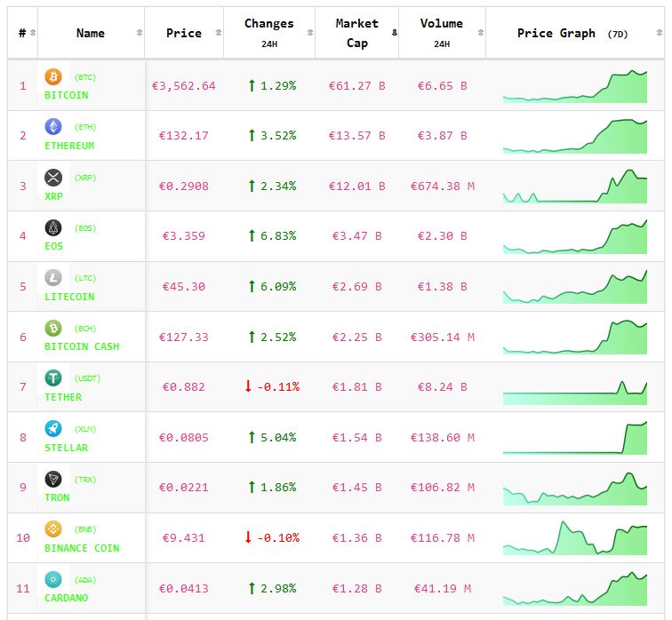Image resolution: width=672 pixels, height=620 pixels.
Task: Click the Tether coin icon
Action: point(53,378)
